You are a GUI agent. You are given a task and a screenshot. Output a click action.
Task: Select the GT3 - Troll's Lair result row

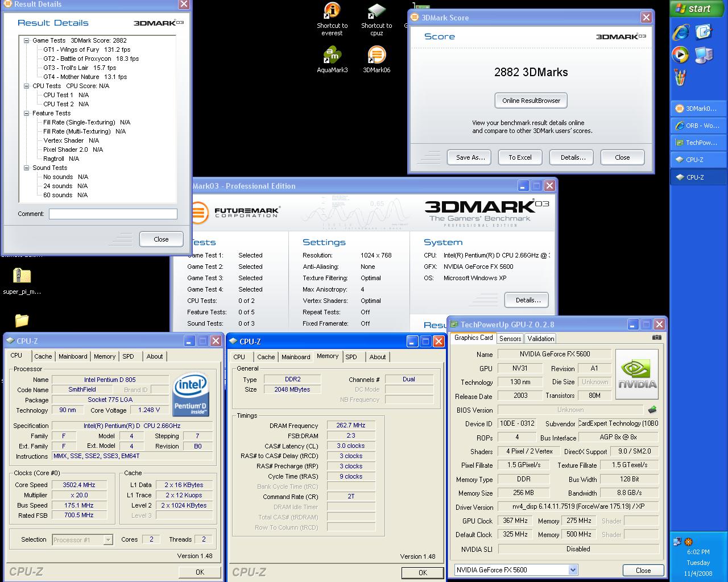click(80, 68)
